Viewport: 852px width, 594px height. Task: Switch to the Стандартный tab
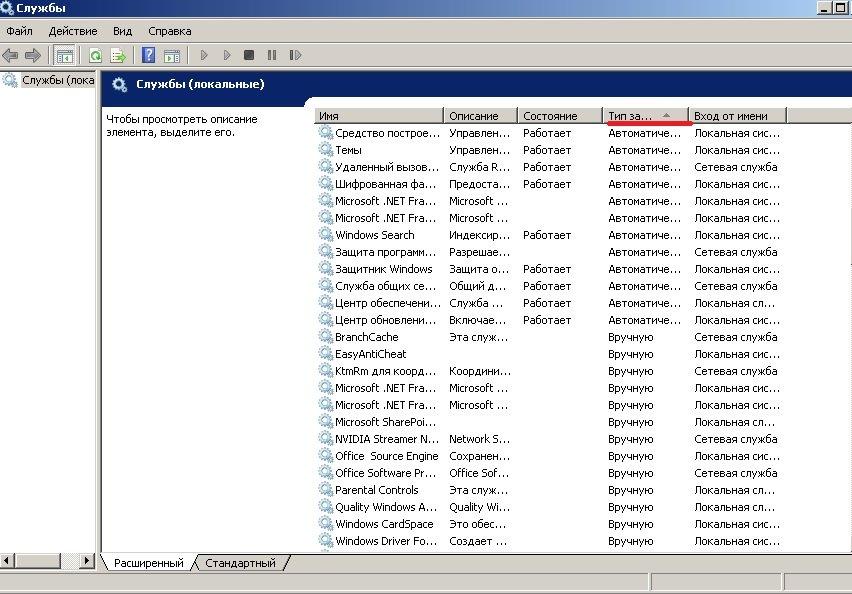tap(240, 563)
